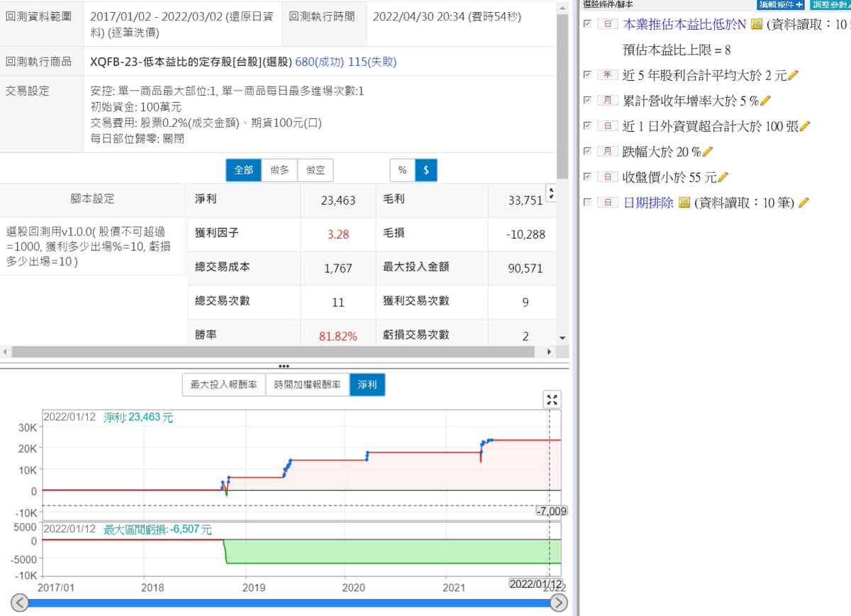Click pencil icon for 收盤價小於55元
Screen dimensions: 851x616
[723, 177]
